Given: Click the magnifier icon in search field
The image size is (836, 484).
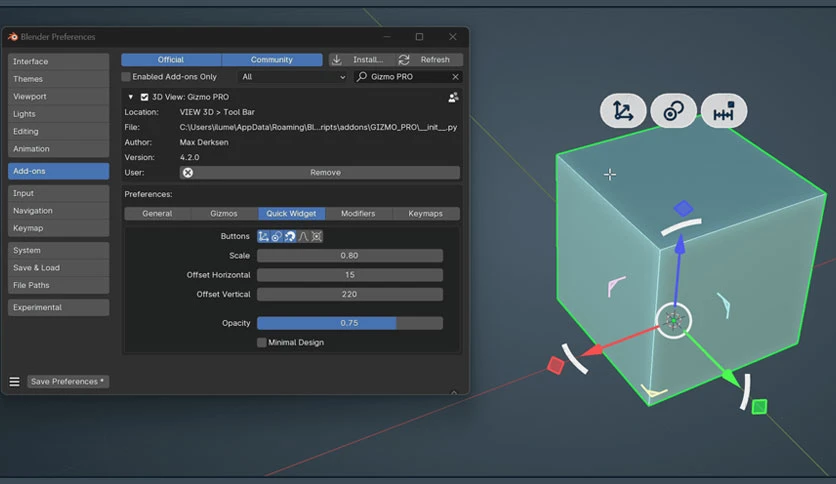Looking at the screenshot, I should click(x=361, y=76).
